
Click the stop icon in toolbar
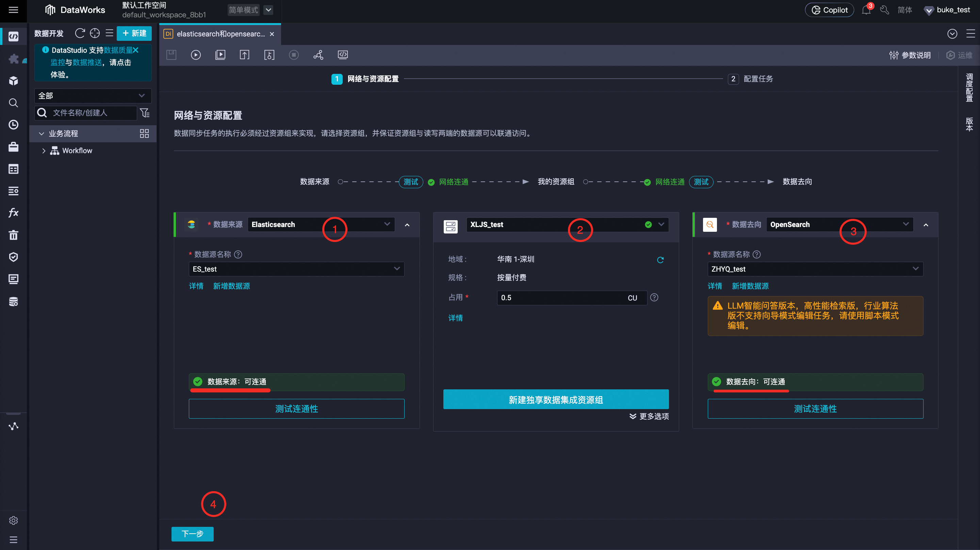click(x=294, y=55)
